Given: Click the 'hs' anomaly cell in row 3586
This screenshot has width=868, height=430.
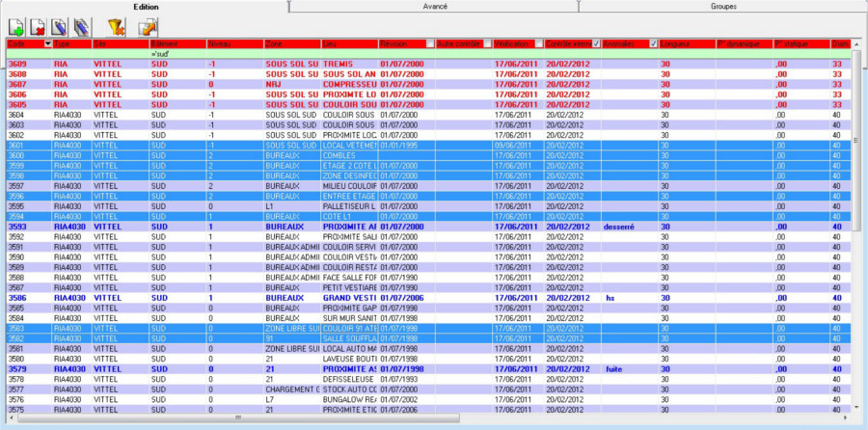Looking at the screenshot, I should click(x=630, y=298).
